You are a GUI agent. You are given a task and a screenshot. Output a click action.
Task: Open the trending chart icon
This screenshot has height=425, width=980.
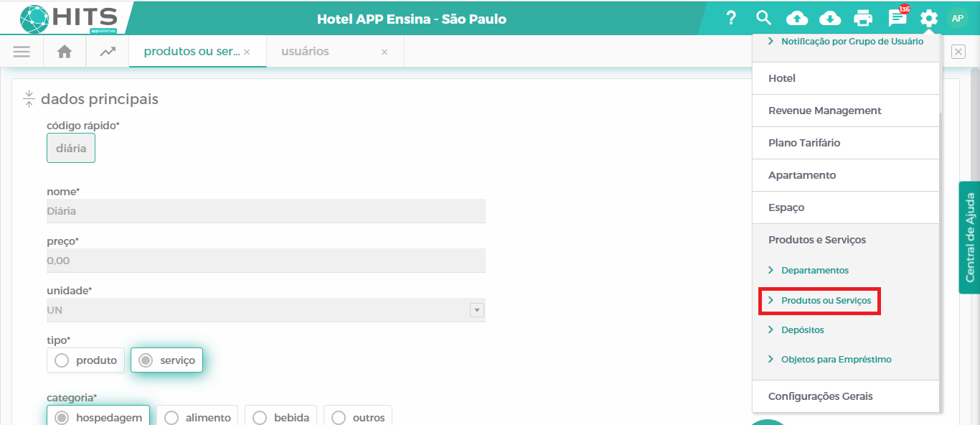[108, 52]
